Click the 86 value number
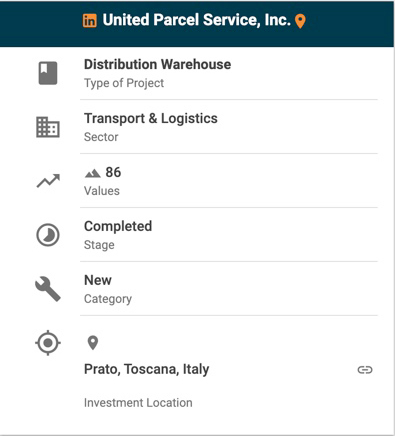The image size is (395, 436). tap(113, 172)
